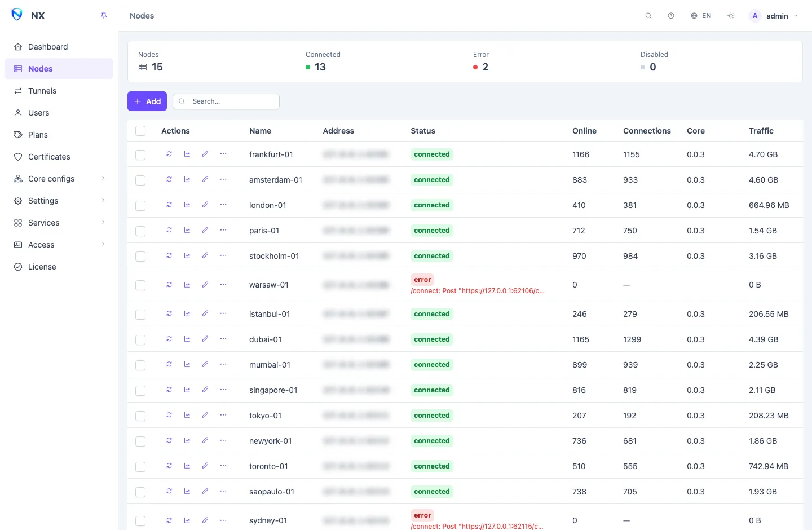Open the help question-mark icon

[671, 16]
